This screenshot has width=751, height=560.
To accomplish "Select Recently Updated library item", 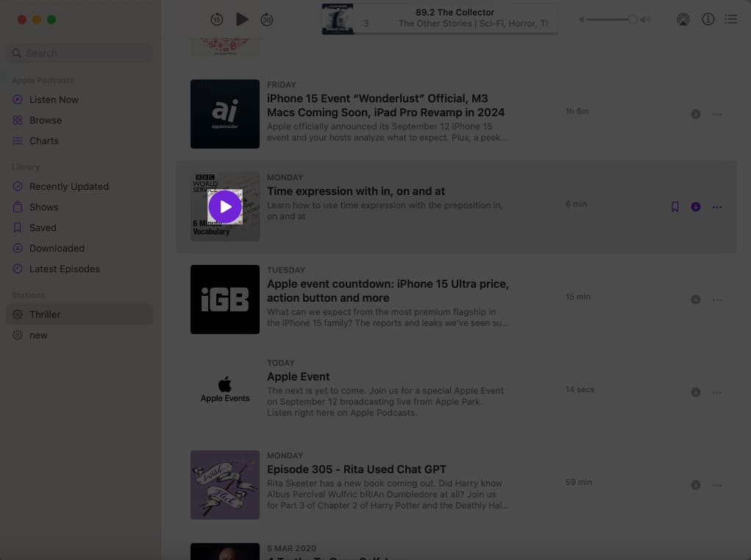I will pos(79,186).
